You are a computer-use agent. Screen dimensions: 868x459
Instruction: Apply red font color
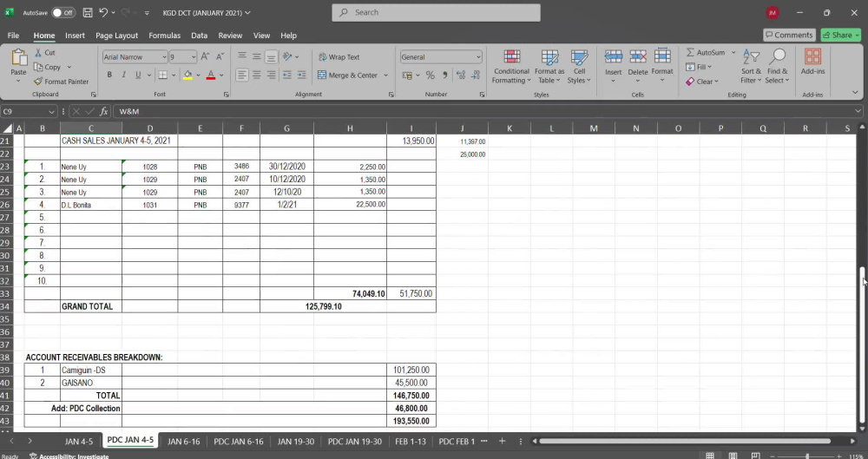coord(210,75)
